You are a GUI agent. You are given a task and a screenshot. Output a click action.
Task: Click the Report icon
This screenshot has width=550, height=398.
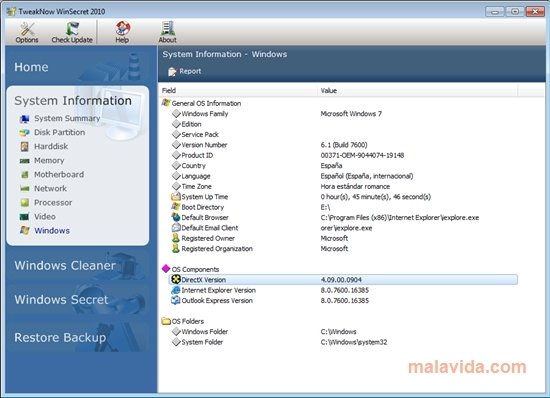(172, 72)
